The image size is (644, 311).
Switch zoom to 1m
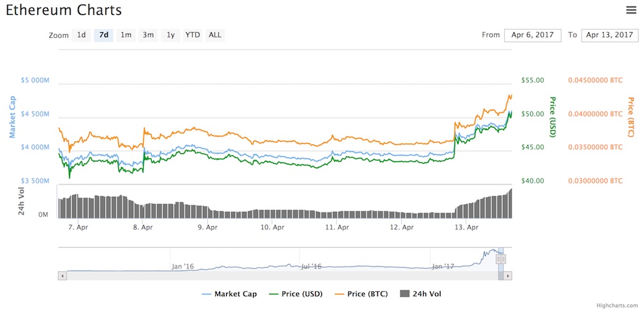[x=126, y=35]
